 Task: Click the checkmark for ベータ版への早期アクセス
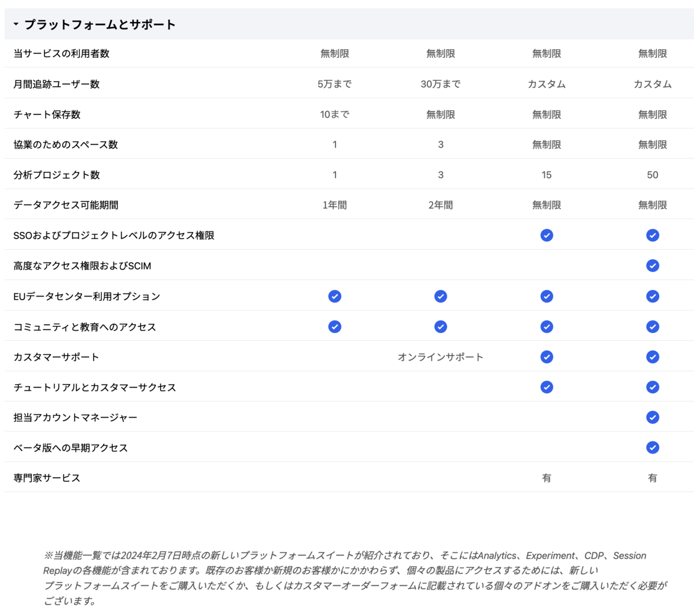click(x=652, y=447)
